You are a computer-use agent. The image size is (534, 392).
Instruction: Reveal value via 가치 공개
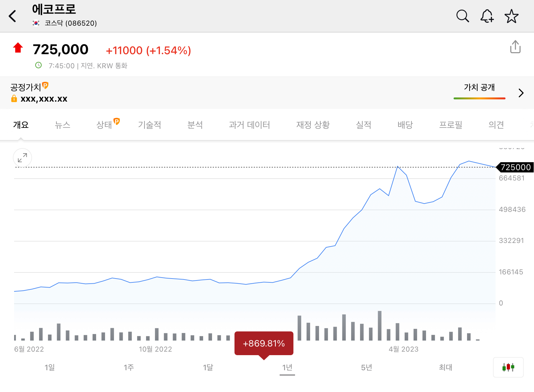pos(479,88)
